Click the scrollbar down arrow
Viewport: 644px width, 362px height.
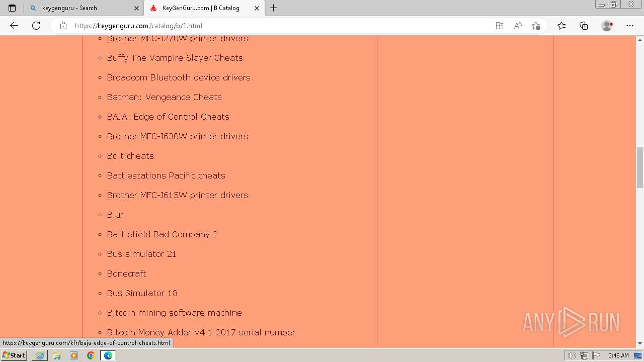click(640, 343)
